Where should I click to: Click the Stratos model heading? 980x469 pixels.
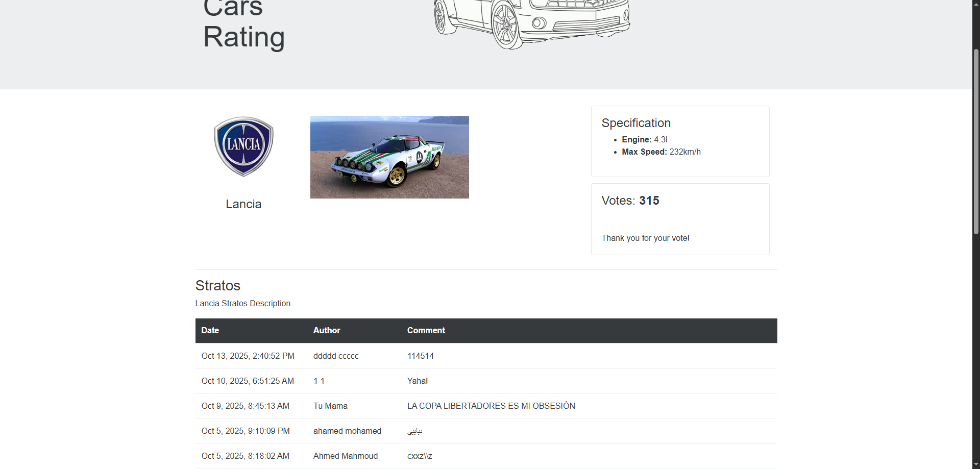[x=217, y=286]
